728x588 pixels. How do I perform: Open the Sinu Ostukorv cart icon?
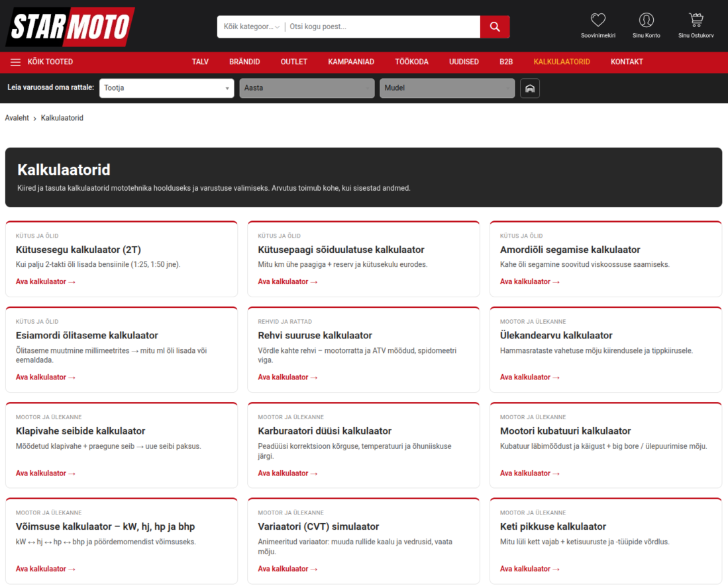(696, 20)
